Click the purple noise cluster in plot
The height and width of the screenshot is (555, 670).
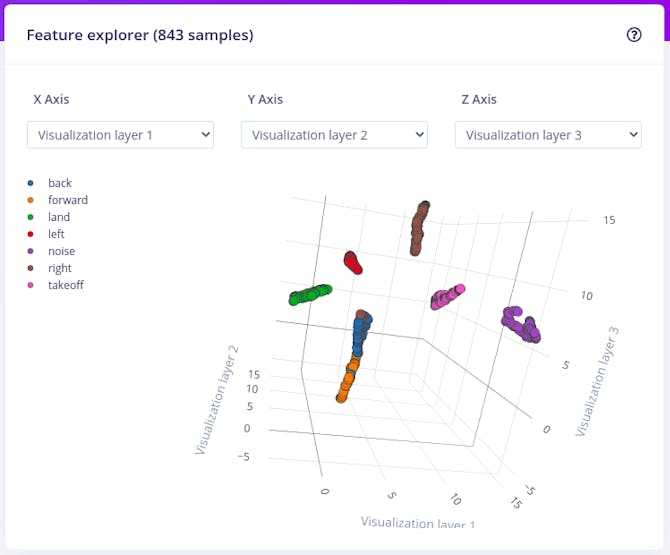(x=522, y=325)
